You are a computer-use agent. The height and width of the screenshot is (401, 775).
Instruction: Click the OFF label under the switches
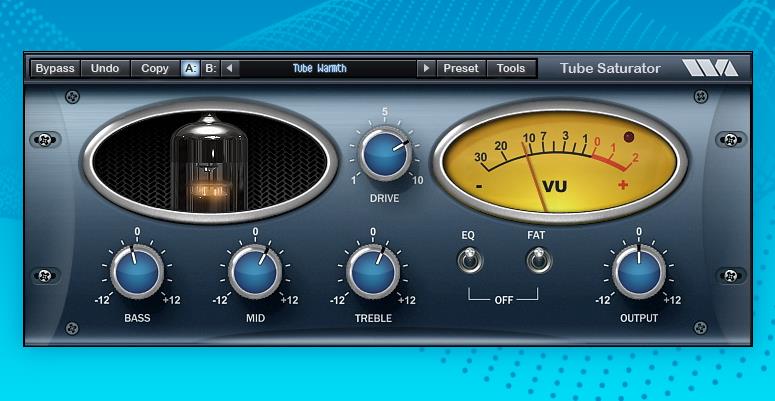tap(504, 300)
